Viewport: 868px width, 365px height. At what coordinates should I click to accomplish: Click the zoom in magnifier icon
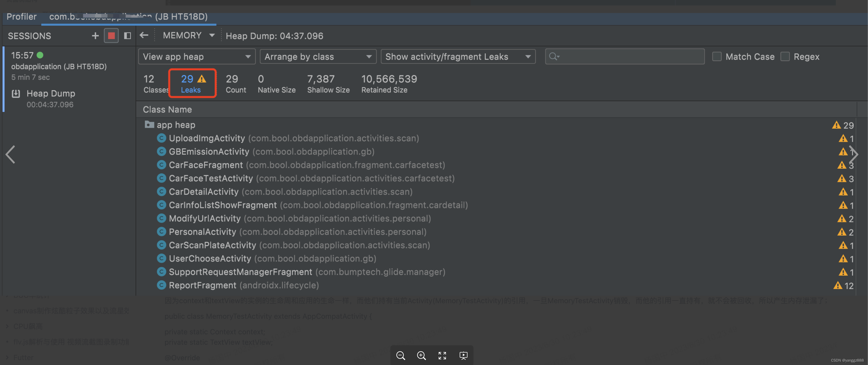[x=421, y=355]
